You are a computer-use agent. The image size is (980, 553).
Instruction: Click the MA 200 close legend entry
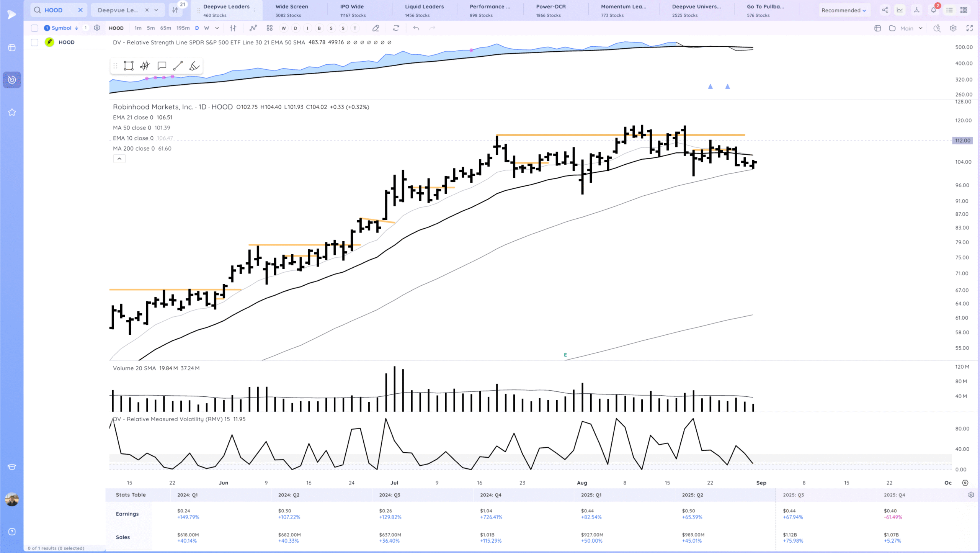click(x=142, y=148)
